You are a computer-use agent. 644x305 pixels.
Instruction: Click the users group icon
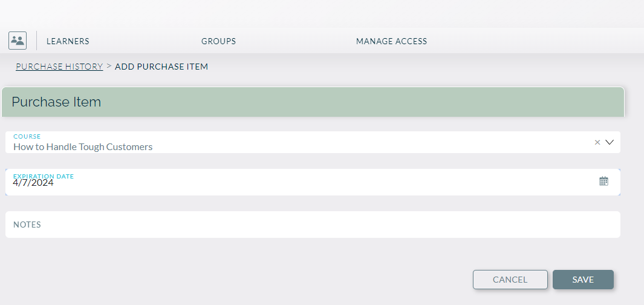point(18,41)
